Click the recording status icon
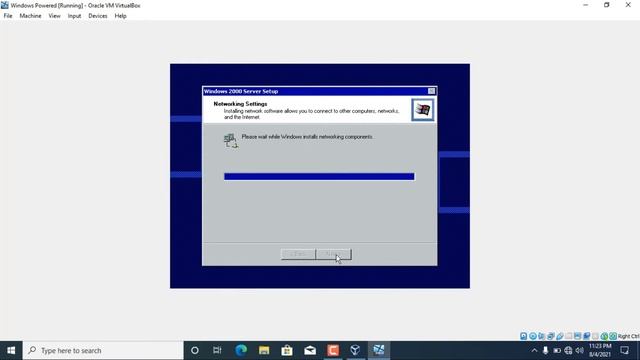Image resolution: width=640 pixels, height=360 pixels. pyautogui.click(x=587, y=336)
